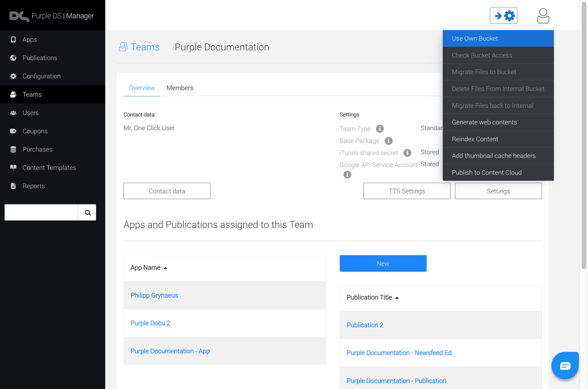Click the Content Templates book icon
This screenshot has height=389, width=588.
pos(13,167)
